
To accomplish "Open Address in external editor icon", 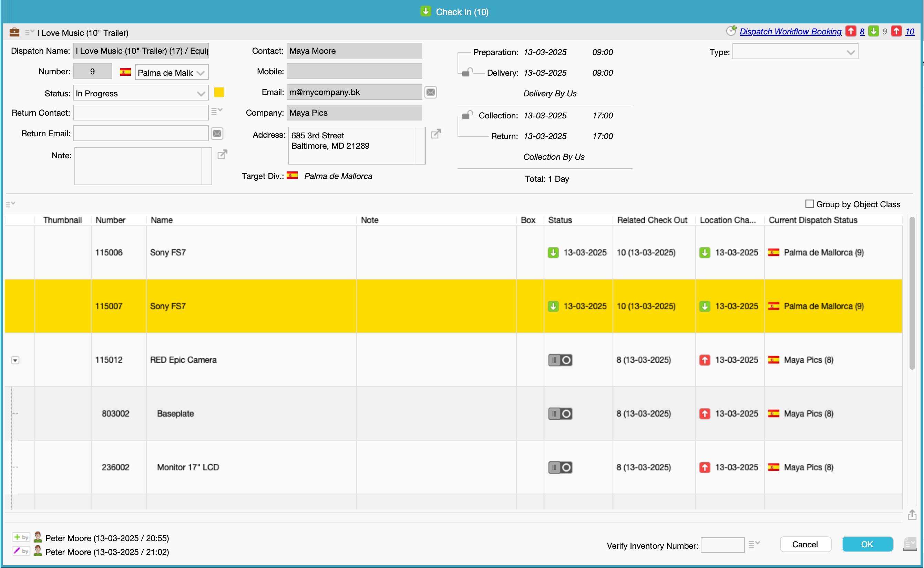I will pyautogui.click(x=436, y=134).
